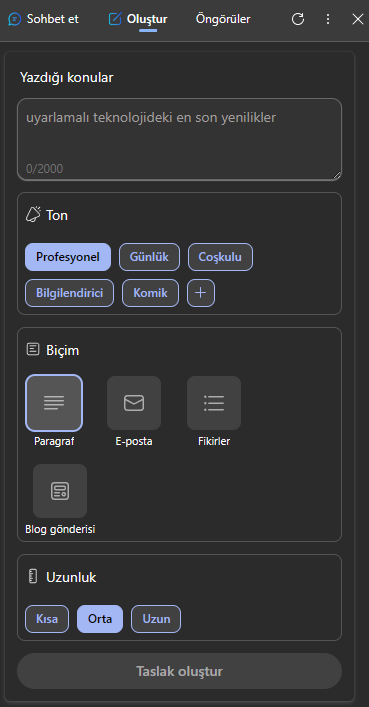Add a custom tone with plus button
Viewport: 369px width, 707px height.
tap(201, 293)
